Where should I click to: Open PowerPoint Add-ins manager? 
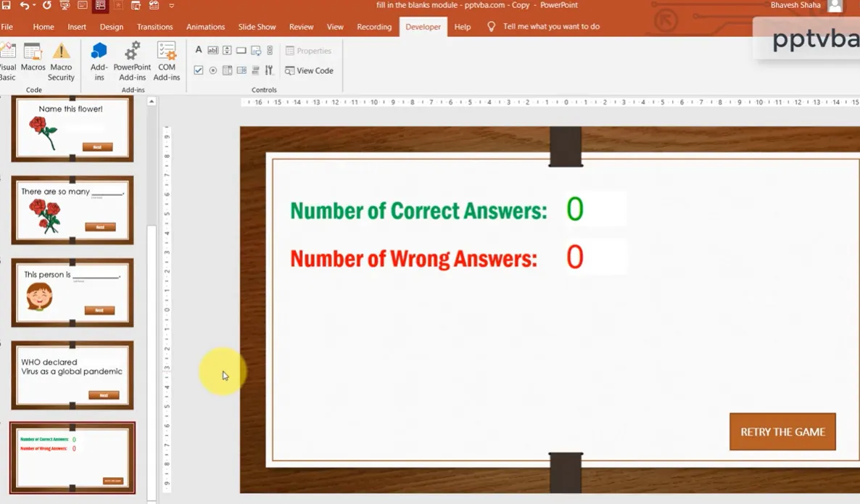(x=132, y=61)
